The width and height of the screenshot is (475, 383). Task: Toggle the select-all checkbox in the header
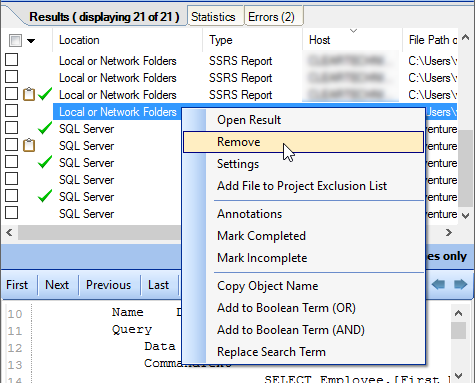(x=15, y=41)
